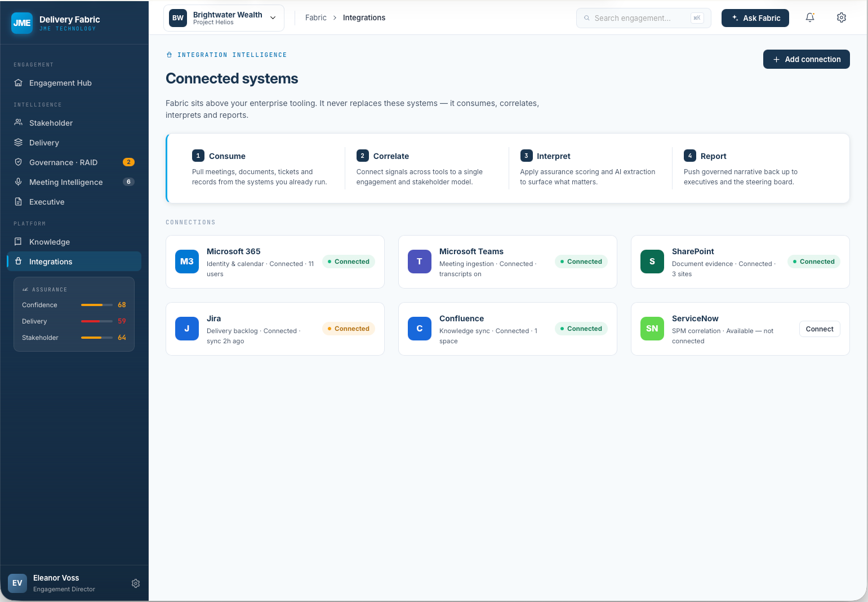This screenshot has width=868, height=602.
Task: Click the Connected systems heading
Action: pyautogui.click(x=232, y=78)
